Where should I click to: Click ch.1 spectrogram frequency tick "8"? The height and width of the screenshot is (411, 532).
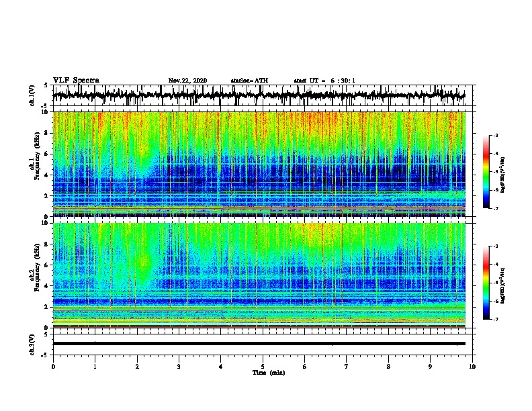[46, 133]
